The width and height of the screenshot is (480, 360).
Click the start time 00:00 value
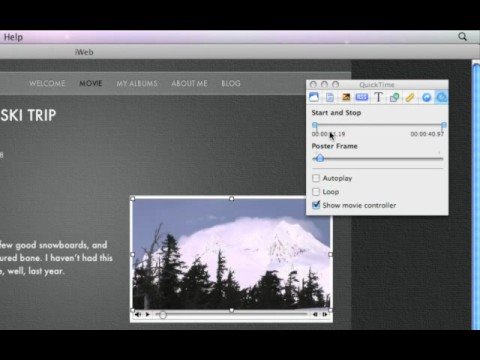[328, 134]
